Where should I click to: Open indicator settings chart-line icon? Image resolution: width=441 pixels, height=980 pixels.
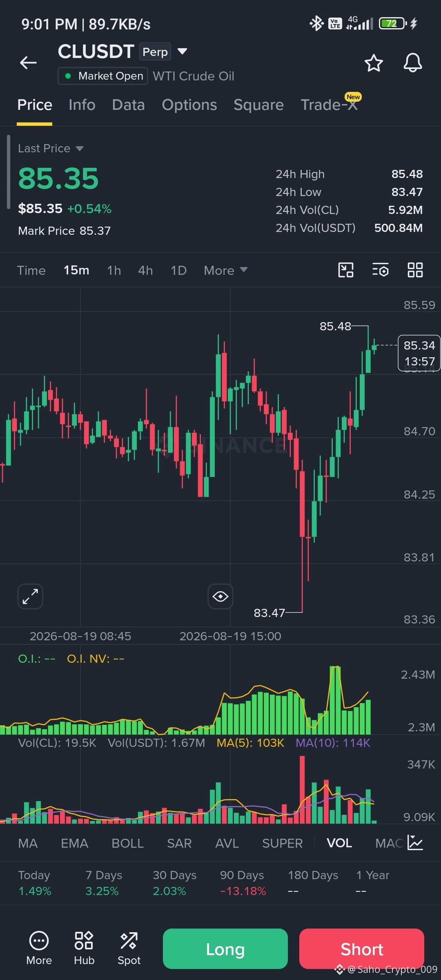coord(415,843)
